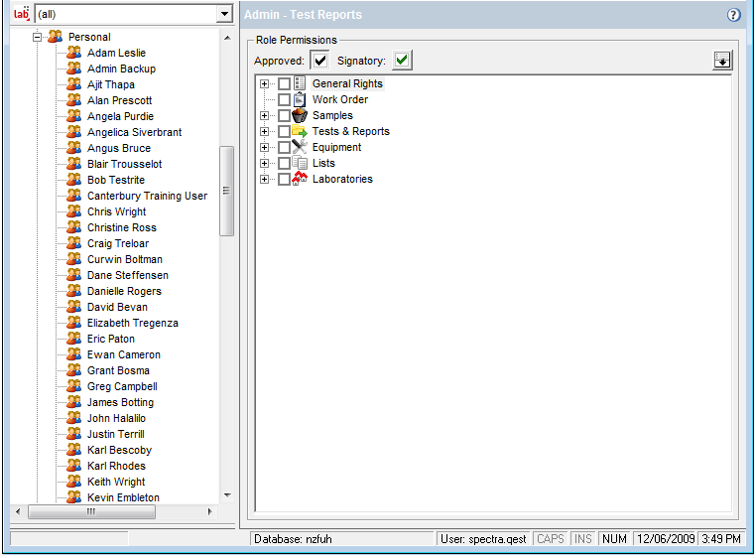
Task: Click the Work Order clipboard icon
Action: coord(300,100)
